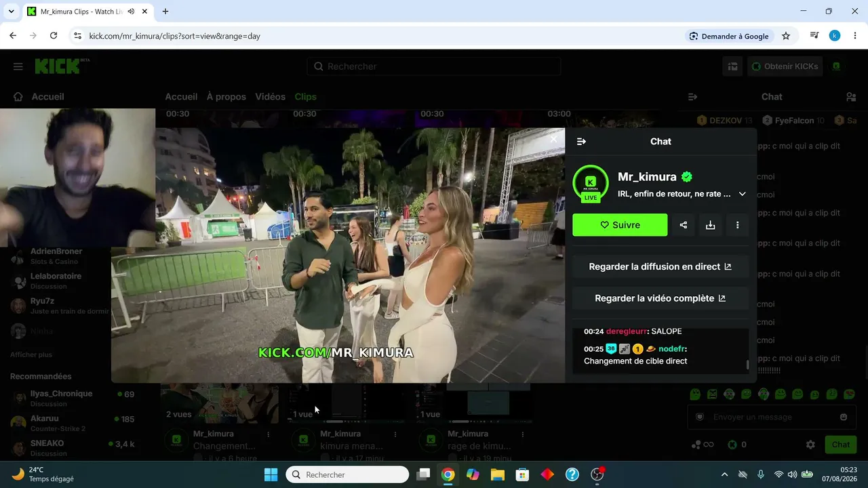This screenshot has height=488, width=868.
Task: Click the clip chat replay scrollbar
Action: [x=748, y=365]
